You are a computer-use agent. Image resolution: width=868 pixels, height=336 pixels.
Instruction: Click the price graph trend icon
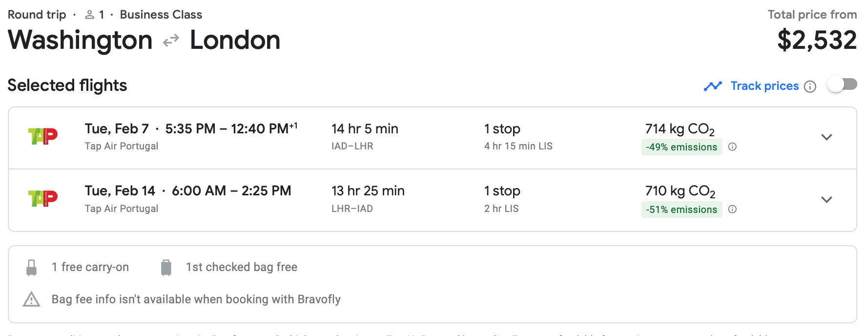(x=713, y=86)
